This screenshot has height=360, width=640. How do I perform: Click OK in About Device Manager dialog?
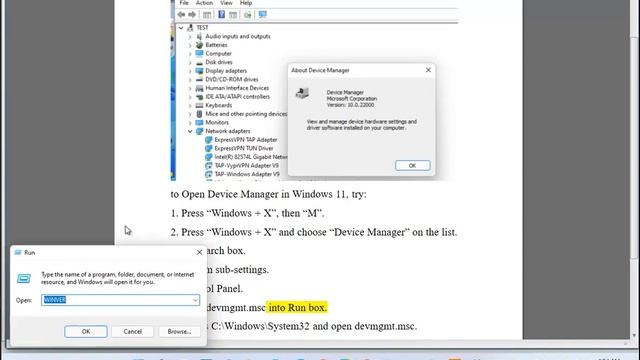click(x=412, y=165)
